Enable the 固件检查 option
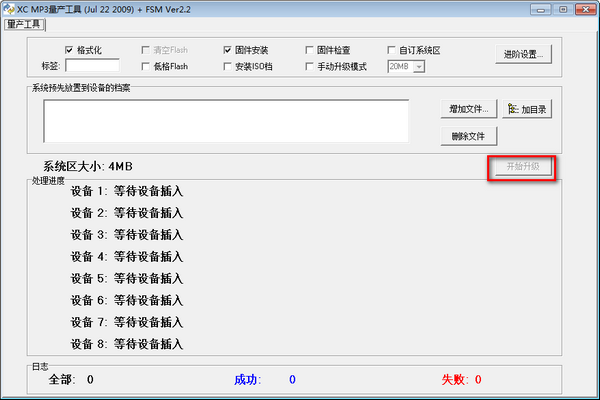600x400 pixels. [309, 50]
